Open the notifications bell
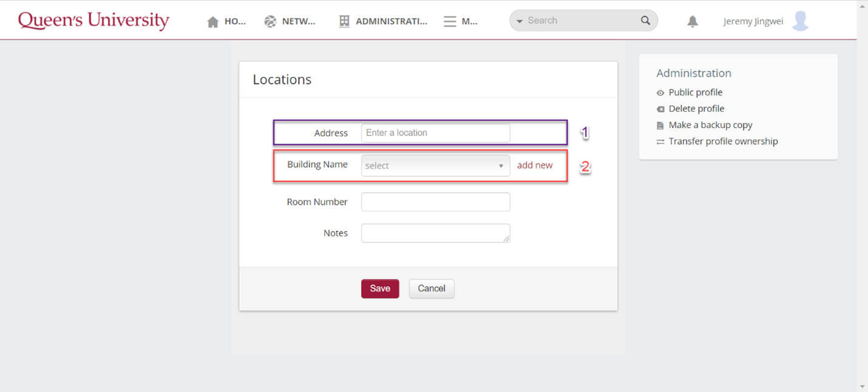This screenshot has width=868, height=392. pyautogui.click(x=693, y=21)
